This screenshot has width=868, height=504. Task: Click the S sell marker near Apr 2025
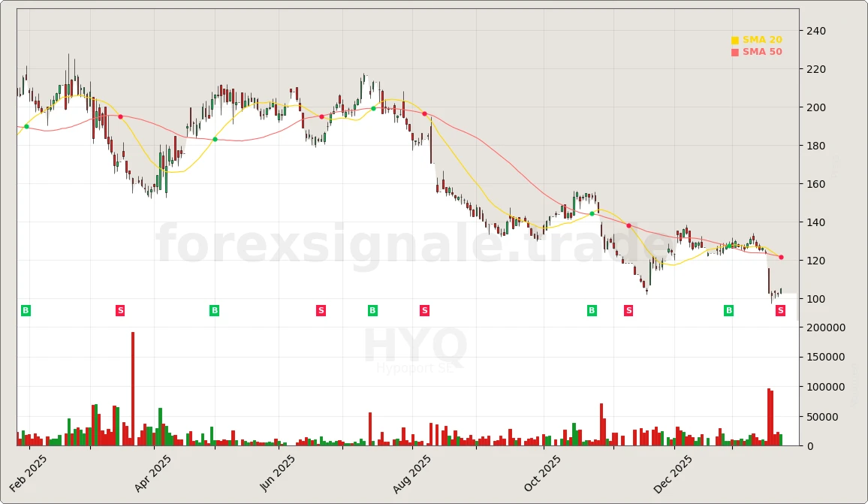(120, 309)
